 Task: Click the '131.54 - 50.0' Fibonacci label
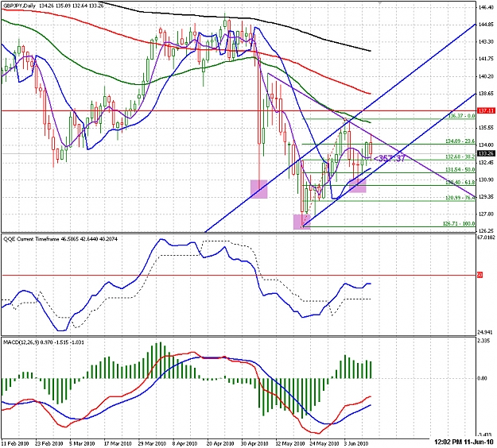pos(460,170)
